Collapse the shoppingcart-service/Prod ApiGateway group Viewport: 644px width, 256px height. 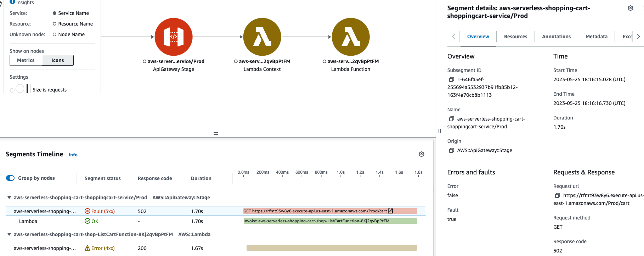(9, 197)
